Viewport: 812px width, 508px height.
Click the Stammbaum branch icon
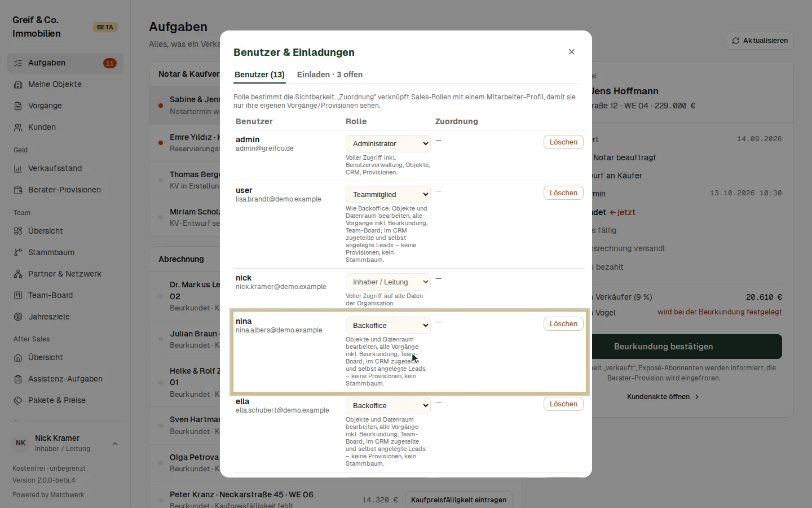pos(18,253)
